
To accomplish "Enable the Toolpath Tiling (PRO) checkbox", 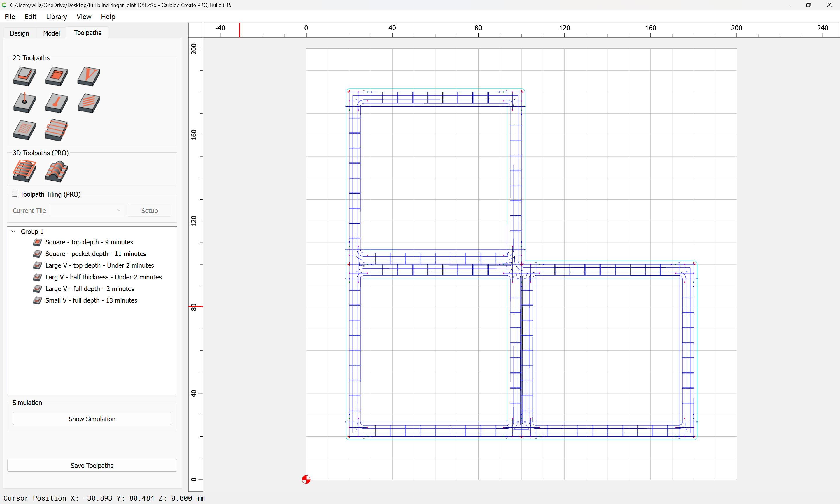I will coord(15,194).
